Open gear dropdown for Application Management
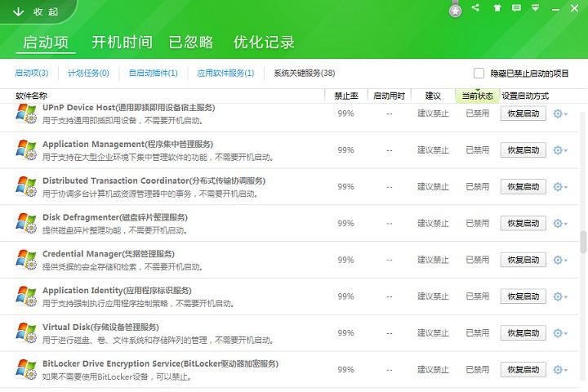Viewport: 588px width, 392px height. [560, 150]
